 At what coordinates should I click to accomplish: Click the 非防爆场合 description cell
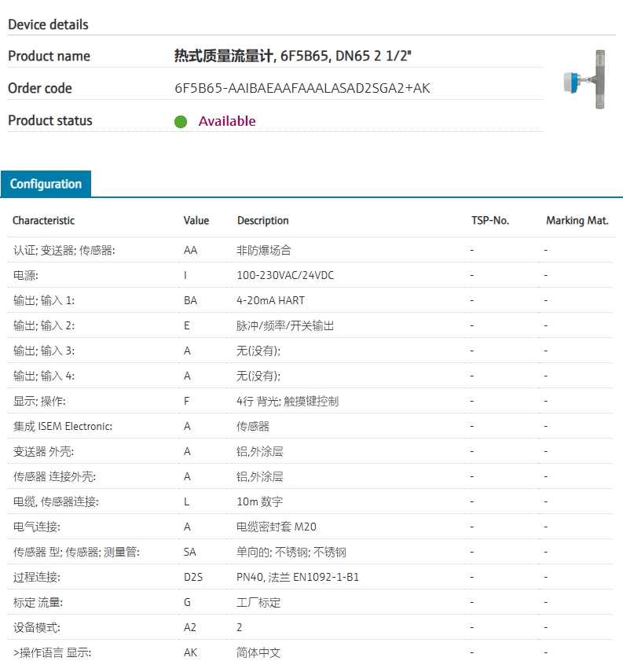264,250
